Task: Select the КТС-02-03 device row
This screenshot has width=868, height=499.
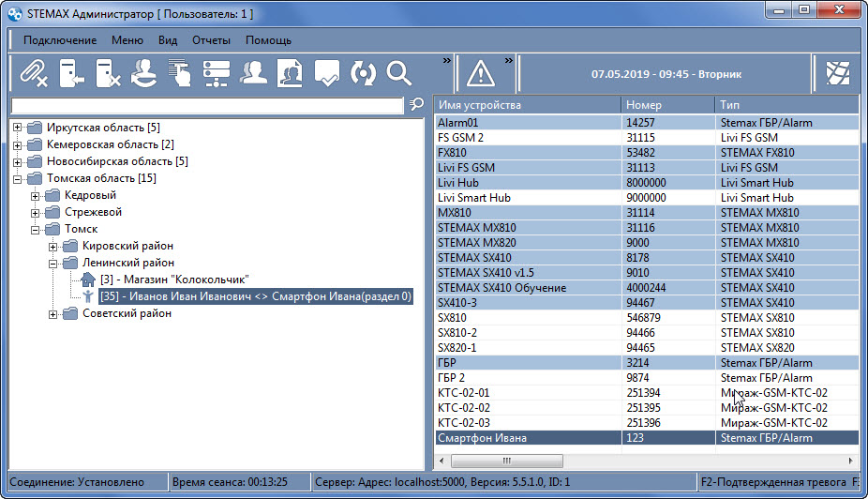Action: tap(647, 423)
